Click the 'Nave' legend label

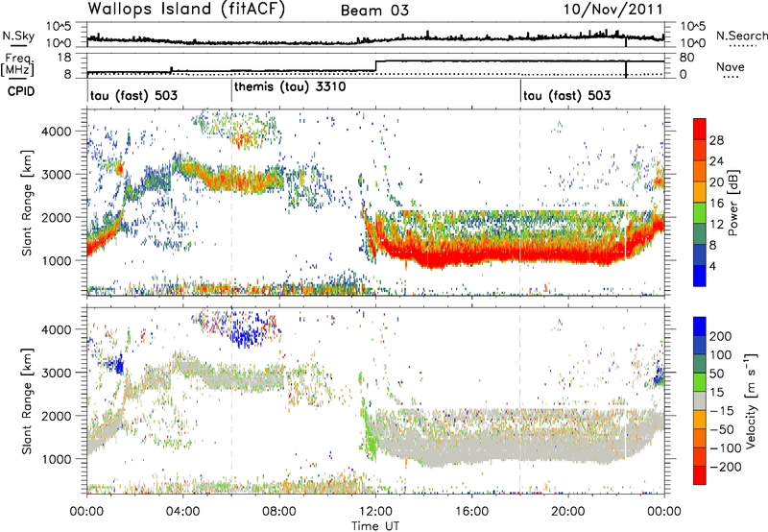(x=731, y=66)
